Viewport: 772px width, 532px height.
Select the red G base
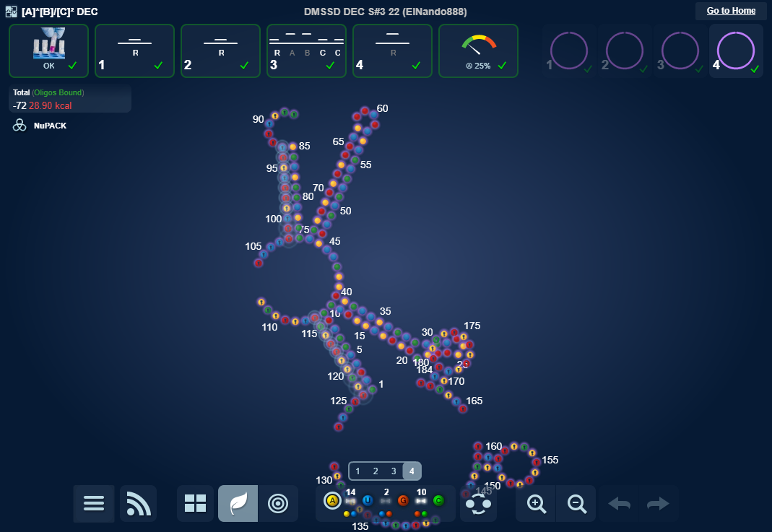click(x=403, y=500)
